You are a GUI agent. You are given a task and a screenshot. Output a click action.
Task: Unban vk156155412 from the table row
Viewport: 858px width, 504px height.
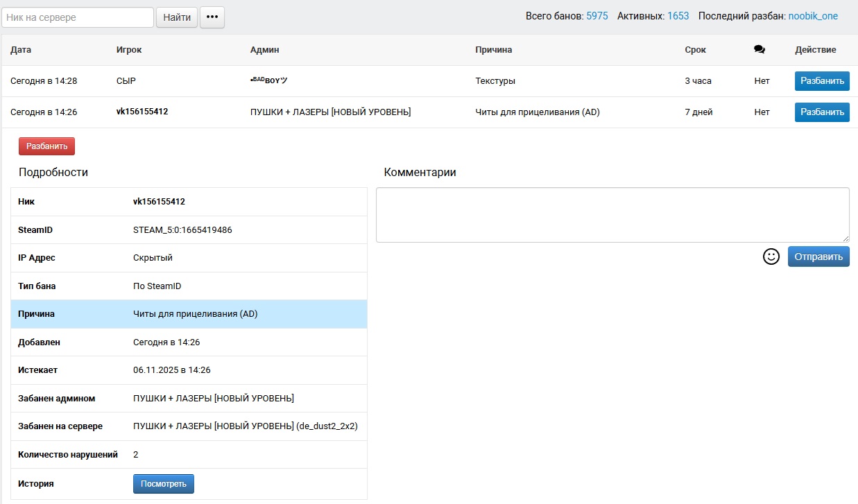coord(822,112)
